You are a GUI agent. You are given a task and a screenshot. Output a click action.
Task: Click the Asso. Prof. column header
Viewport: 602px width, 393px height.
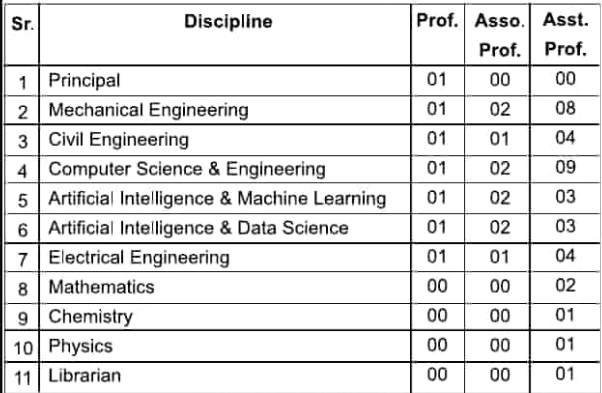[499, 35]
